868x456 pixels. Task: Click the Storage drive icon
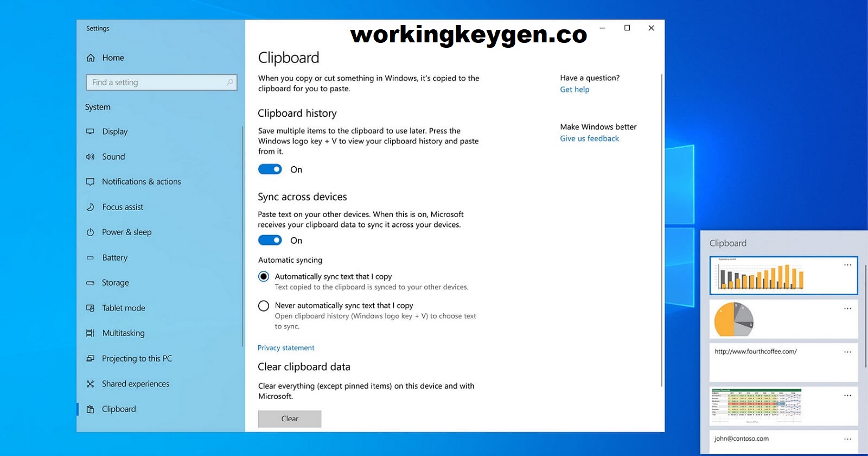[x=90, y=282]
